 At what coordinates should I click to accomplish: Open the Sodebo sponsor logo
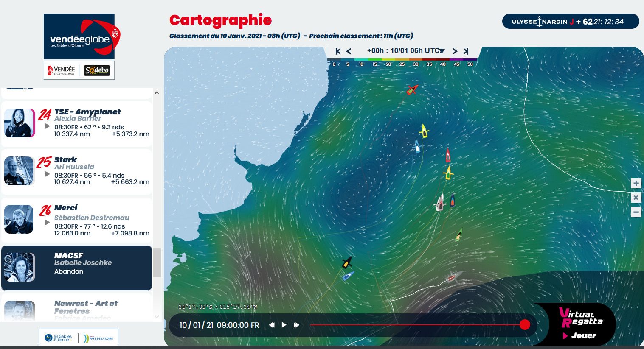[97, 70]
